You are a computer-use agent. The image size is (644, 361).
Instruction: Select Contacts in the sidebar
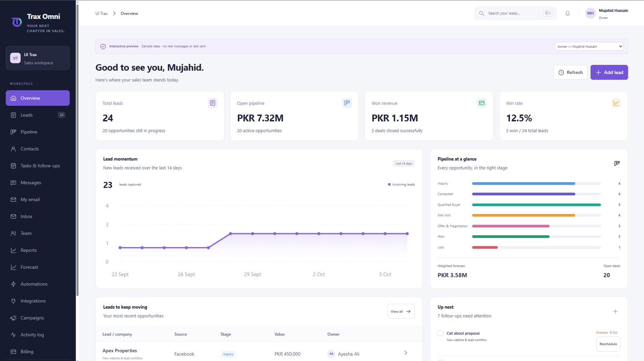tap(38, 149)
